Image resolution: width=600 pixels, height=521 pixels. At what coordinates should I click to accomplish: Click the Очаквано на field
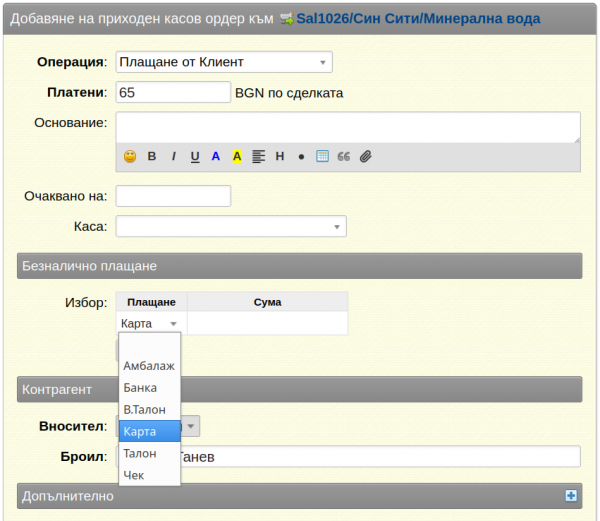[173, 196]
